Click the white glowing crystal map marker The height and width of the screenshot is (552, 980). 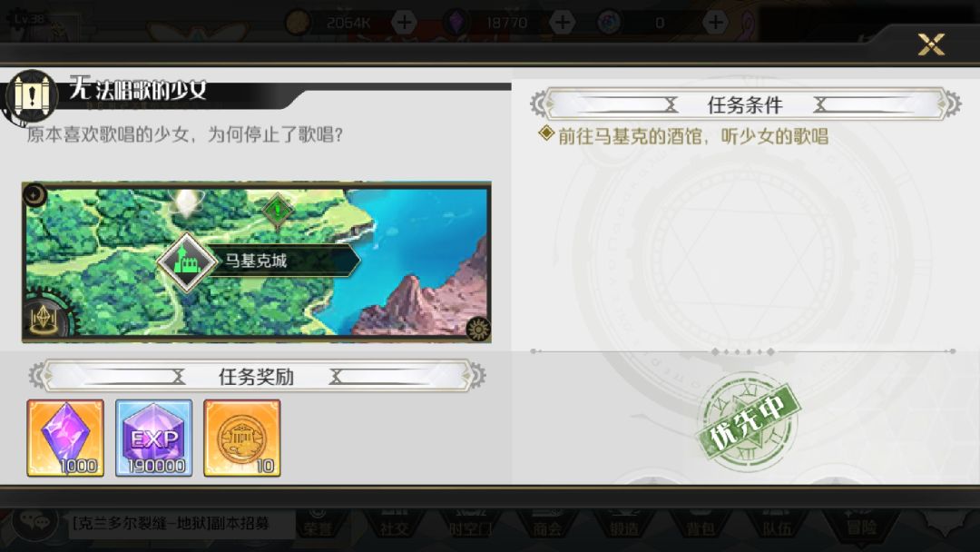coord(186,203)
